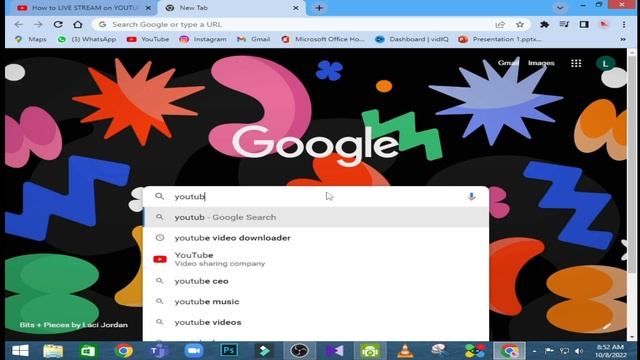This screenshot has width=640, height=360.
Task: Click the browser forward arrow
Action: point(38,24)
